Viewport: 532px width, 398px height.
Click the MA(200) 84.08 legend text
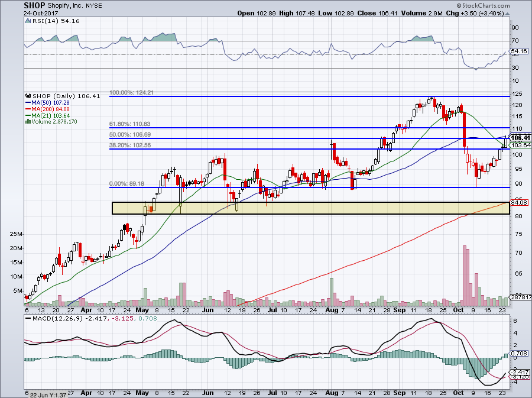pos(51,109)
